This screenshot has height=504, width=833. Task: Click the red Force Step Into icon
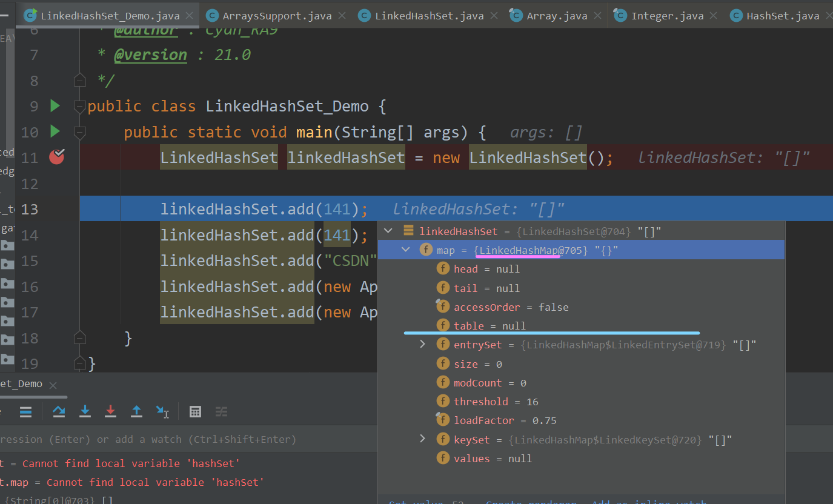(x=110, y=412)
